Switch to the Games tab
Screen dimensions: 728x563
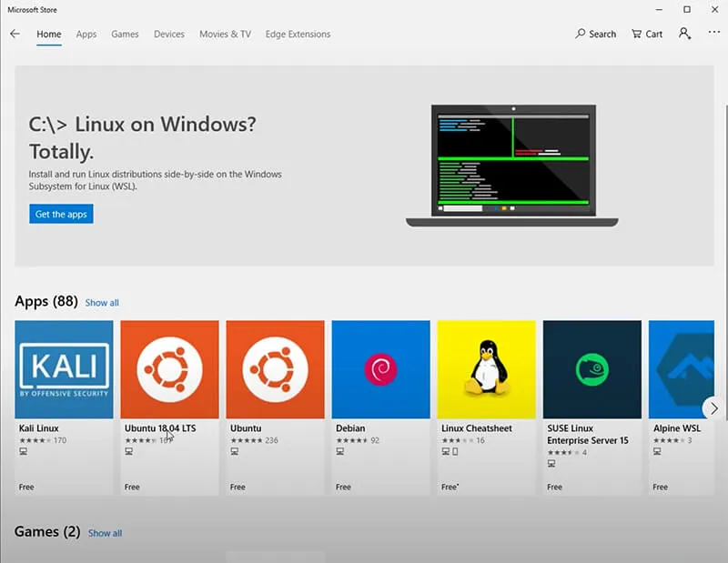pyautogui.click(x=125, y=34)
